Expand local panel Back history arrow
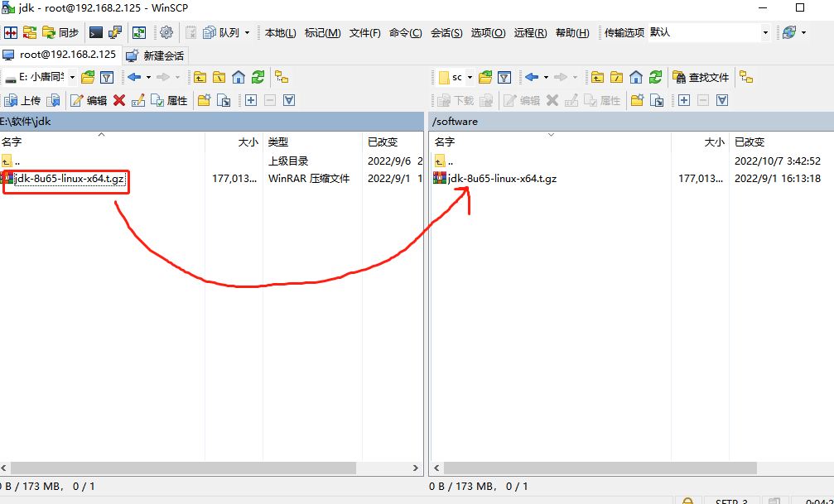The image size is (834, 504). tap(149, 78)
